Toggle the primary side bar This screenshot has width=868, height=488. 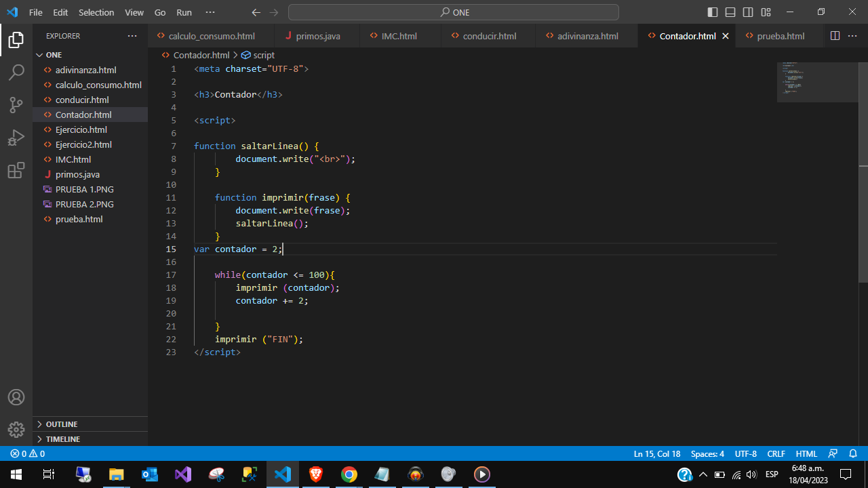[x=713, y=12]
